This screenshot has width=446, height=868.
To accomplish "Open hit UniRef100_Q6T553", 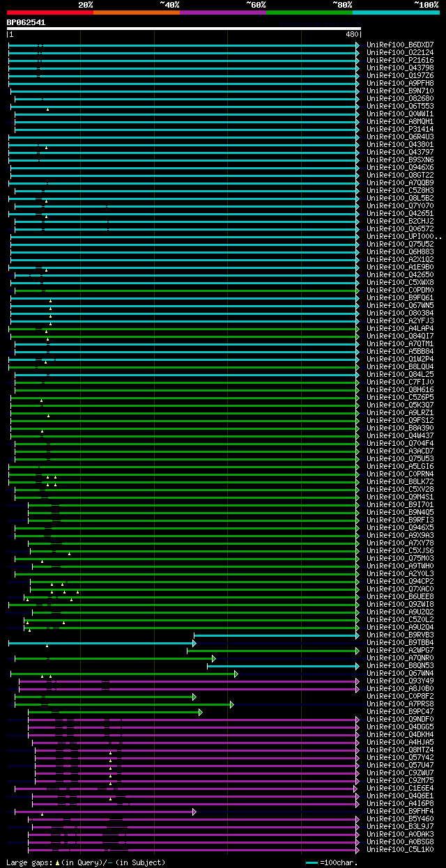I will point(401,106).
